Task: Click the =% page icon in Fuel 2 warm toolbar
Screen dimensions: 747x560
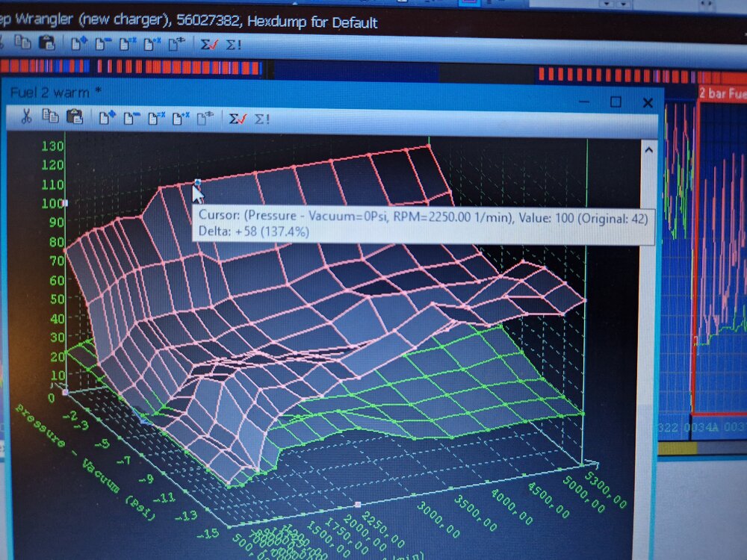Action: point(155,117)
